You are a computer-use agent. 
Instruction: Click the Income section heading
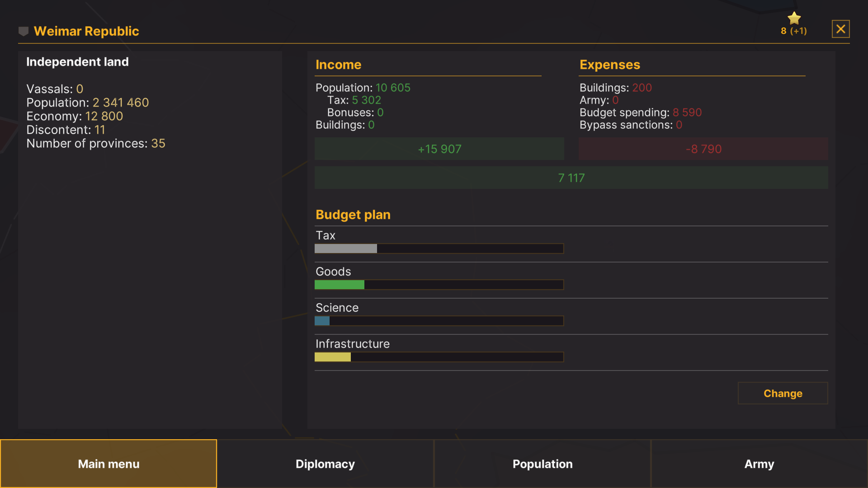point(338,65)
